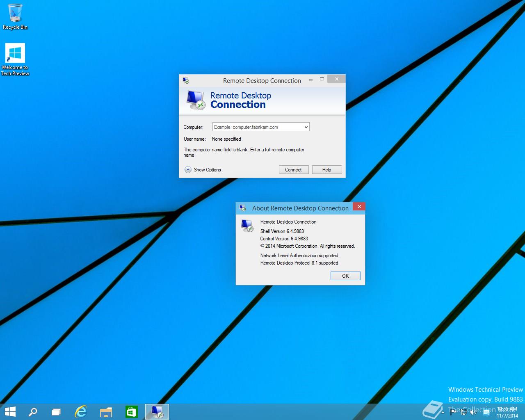Click 'Remote Desktop Protocol 8.1 supported' text
The image size is (525, 420).
300,263
